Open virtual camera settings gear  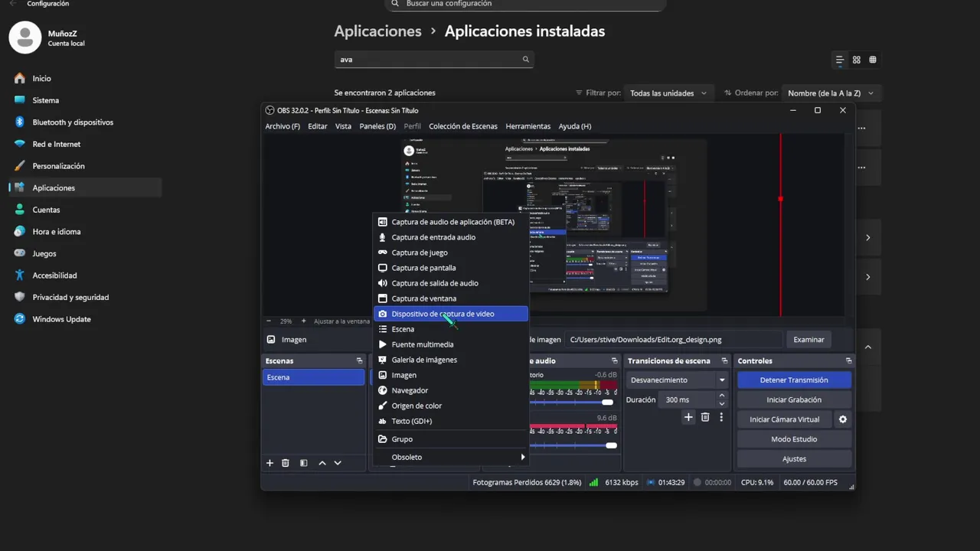(x=843, y=419)
